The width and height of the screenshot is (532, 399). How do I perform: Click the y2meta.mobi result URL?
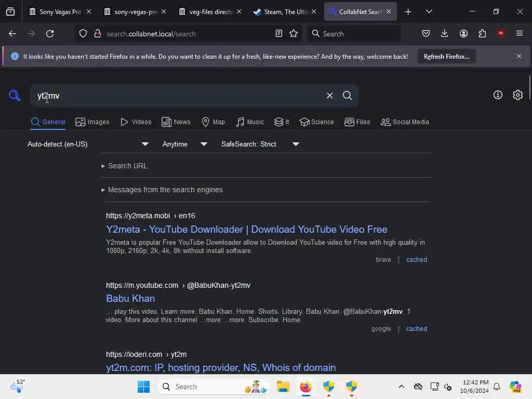pos(150,216)
